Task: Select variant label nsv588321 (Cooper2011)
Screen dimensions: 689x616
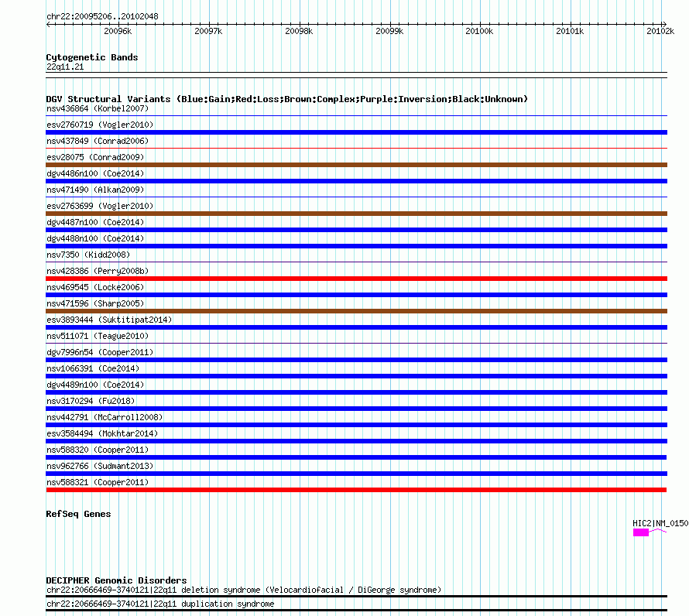Action: [x=98, y=482]
